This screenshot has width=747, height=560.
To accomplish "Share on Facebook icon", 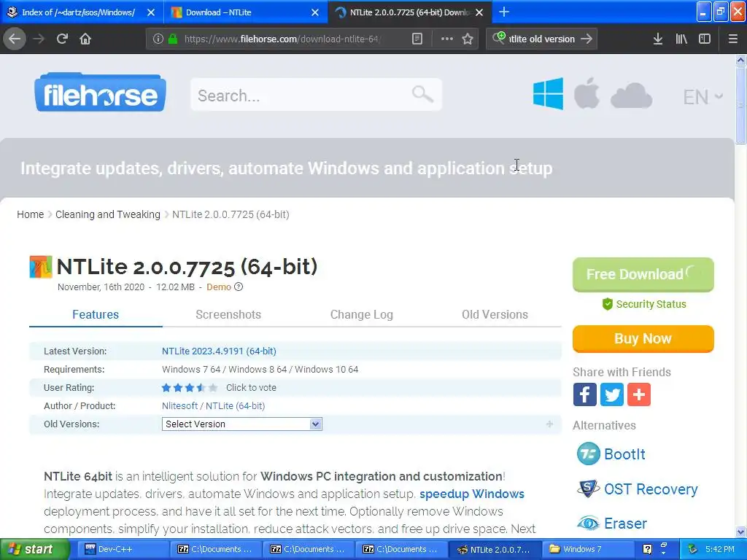I will click(x=584, y=394).
